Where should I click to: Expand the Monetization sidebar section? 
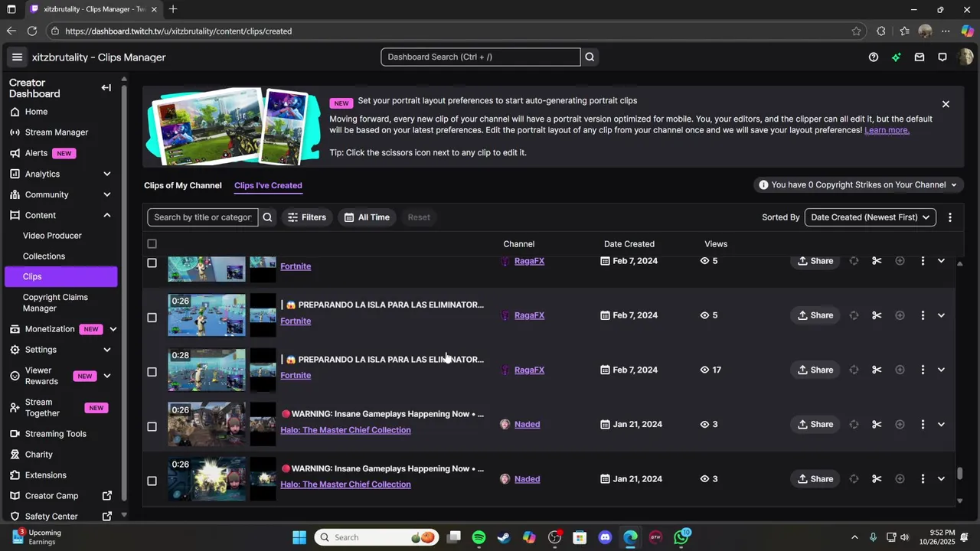113,329
